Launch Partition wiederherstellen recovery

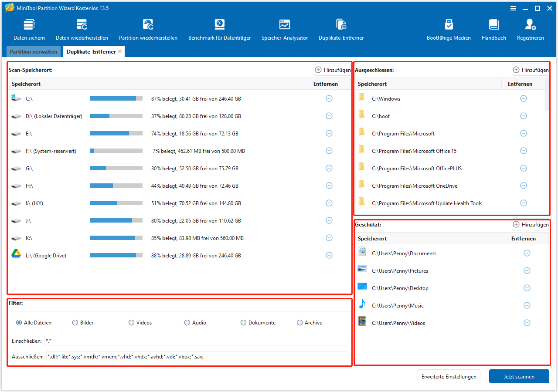tap(148, 29)
